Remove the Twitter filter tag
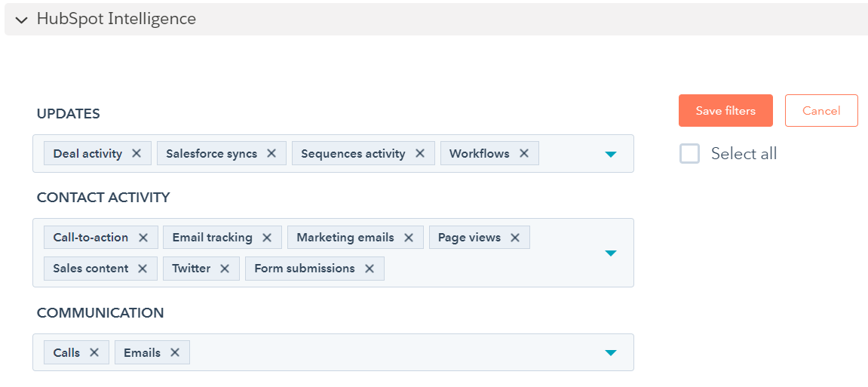This screenshot has width=868, height=387. coord(224,269)
